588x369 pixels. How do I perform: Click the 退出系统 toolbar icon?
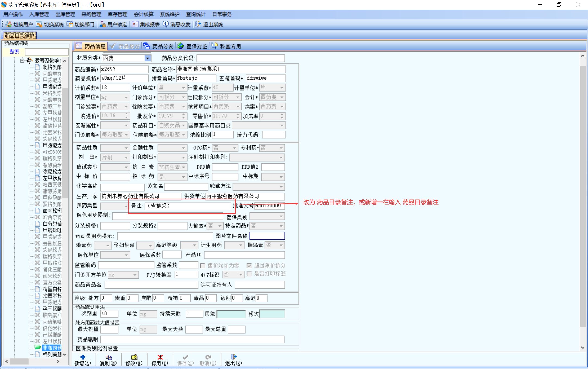tap(198, 24)
